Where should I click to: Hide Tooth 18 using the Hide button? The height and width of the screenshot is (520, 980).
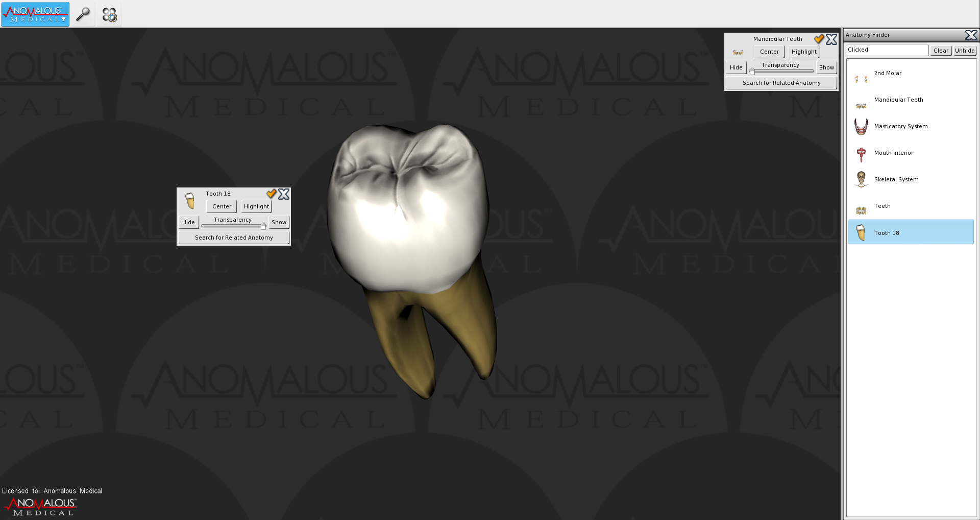(188, 222)
